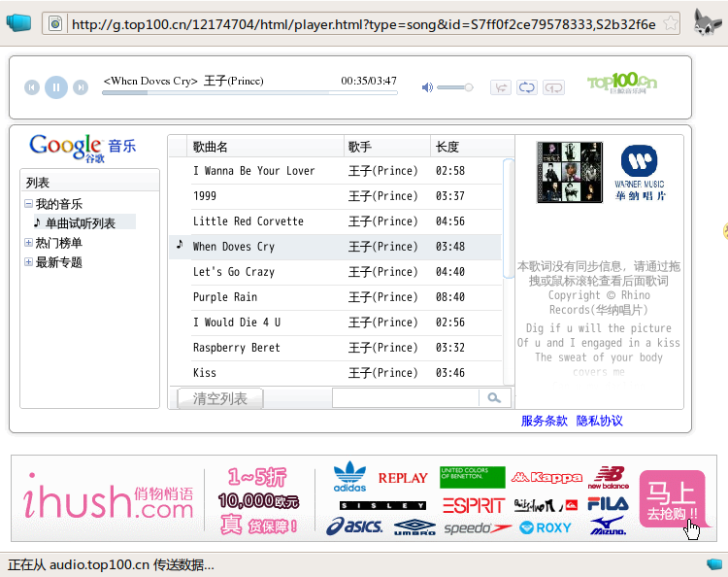Image resolution: width=728 pixels, height=577 pixels.
Task: Click the REPLAY brand logo
Action: tap(403, 478)
